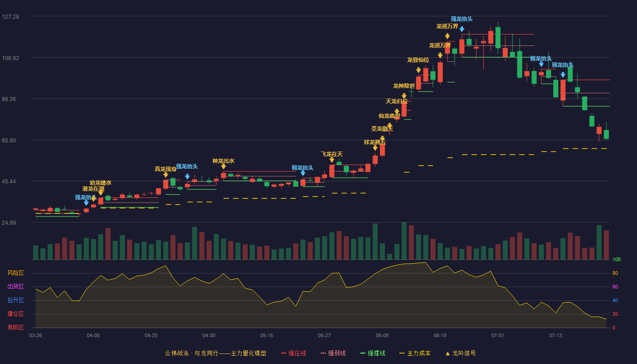The width and height of the screenshot is (637, 364).
Task: Click the 风险区 zone label
Action: click(15, 273)
